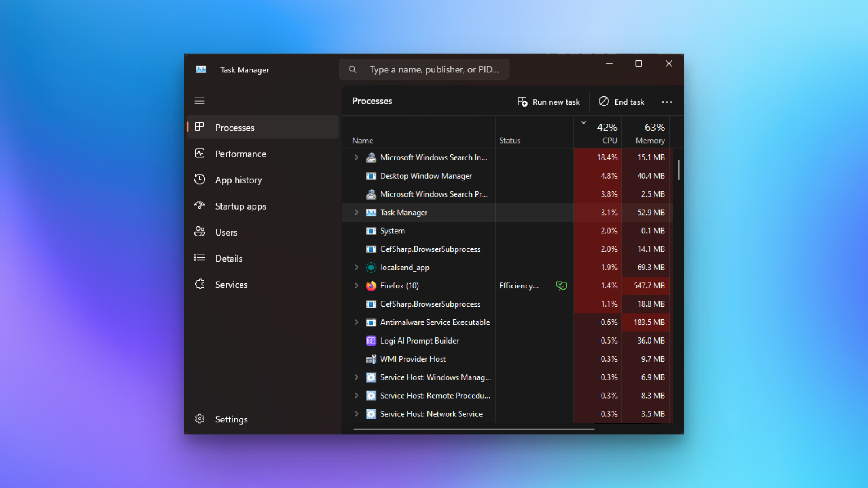This screenshot has width=868, height=488.
Task: Click inside the name/publisher/PID search field
Action: pyautogui.click(x=434, y=69)
